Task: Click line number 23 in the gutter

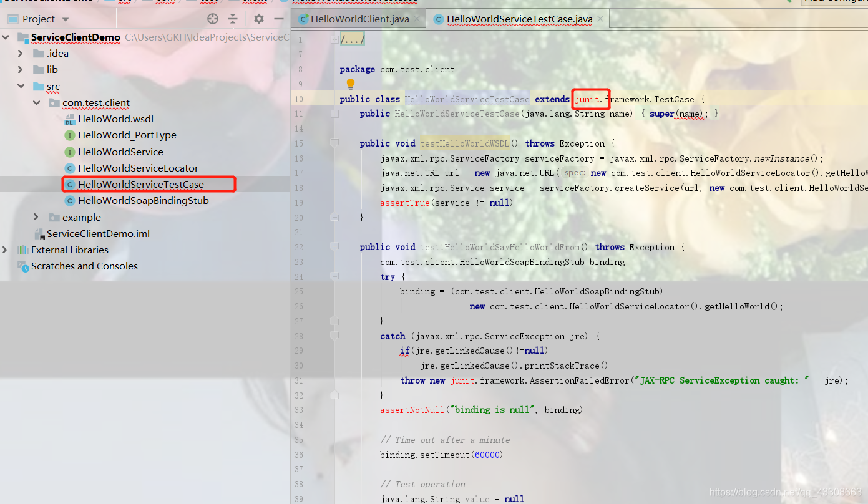Action: click(298, 262)
